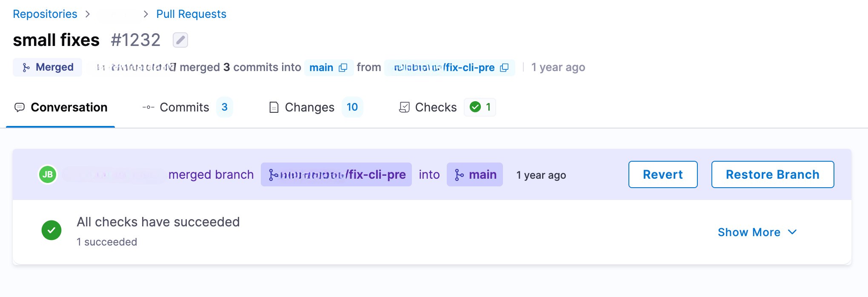Copy the main branch name icon
This screenshot has width=868, height=297.
pos(343,68)
